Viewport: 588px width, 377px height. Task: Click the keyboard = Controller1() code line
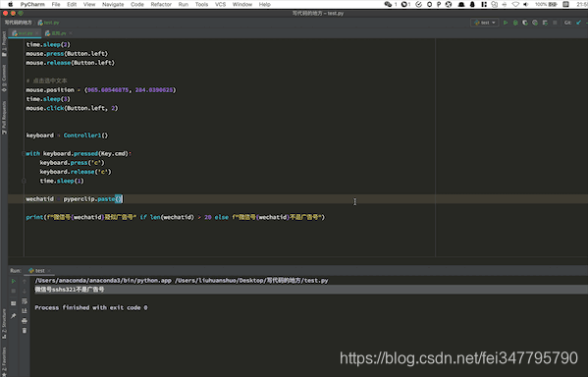(67, 135)
